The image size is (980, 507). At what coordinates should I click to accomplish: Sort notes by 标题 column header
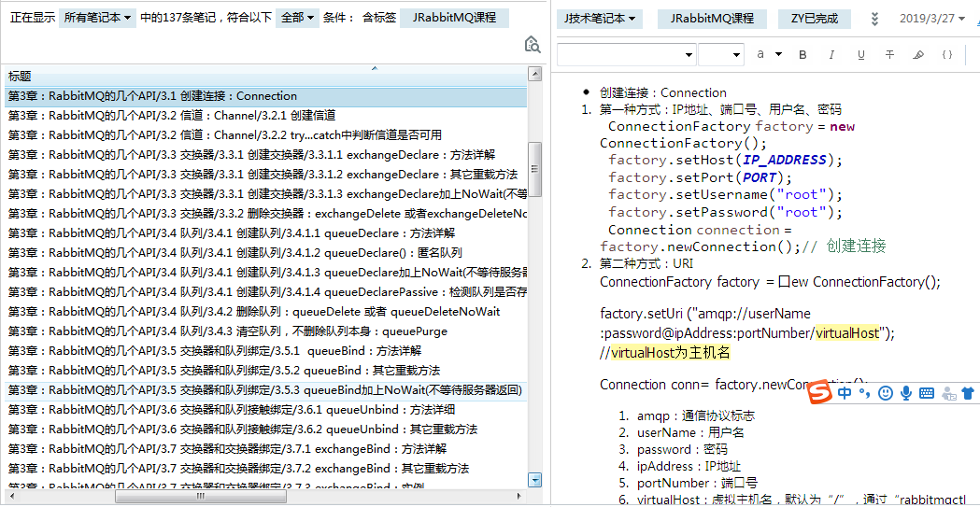(265, 77)
